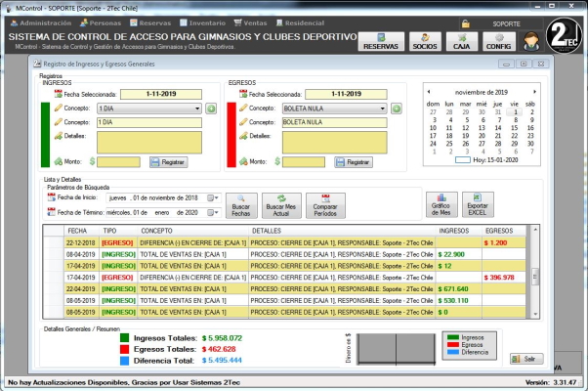Click red Egresos Totales color square

point(124,349)
